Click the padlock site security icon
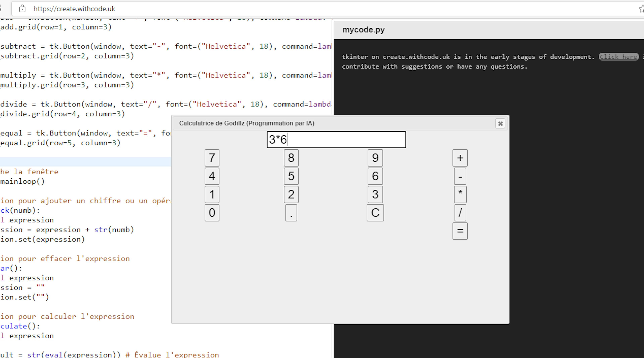The width and height of the screenshot is (644, 358). [22, 9]
